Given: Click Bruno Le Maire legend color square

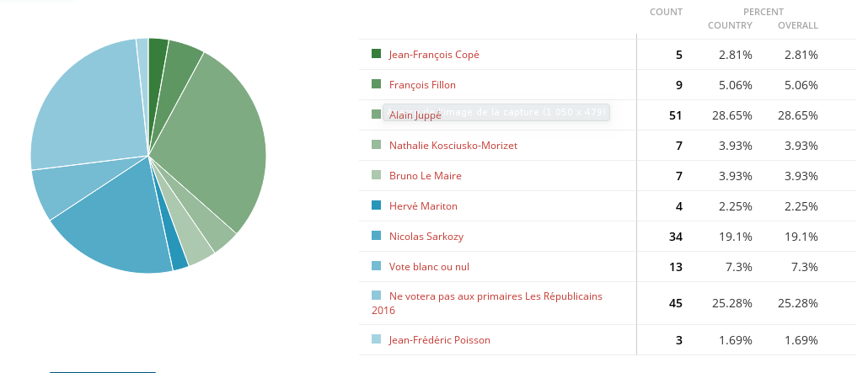Looking at the screenshot, I should click(x=376, y=175).
